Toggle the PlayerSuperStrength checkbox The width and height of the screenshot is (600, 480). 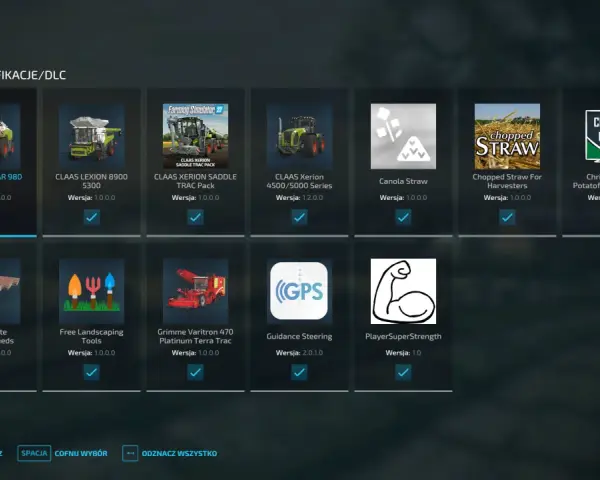pyautogui.click(x=403, y=372)
